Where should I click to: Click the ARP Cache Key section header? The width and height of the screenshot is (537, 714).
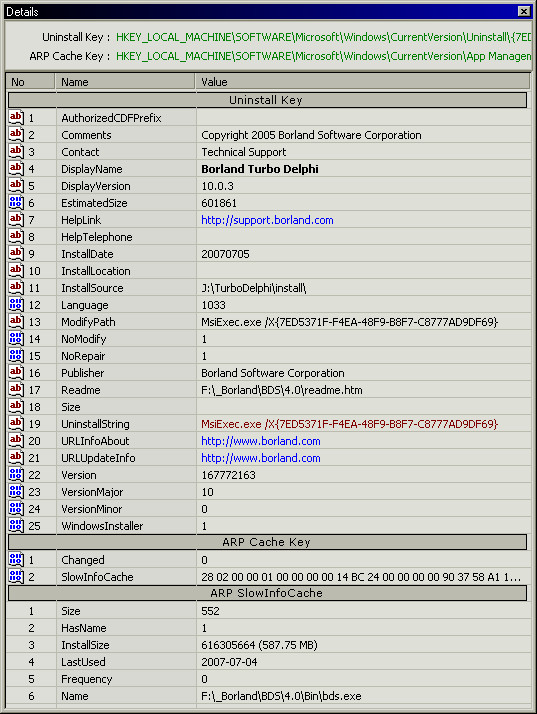[x=267, y=542]
